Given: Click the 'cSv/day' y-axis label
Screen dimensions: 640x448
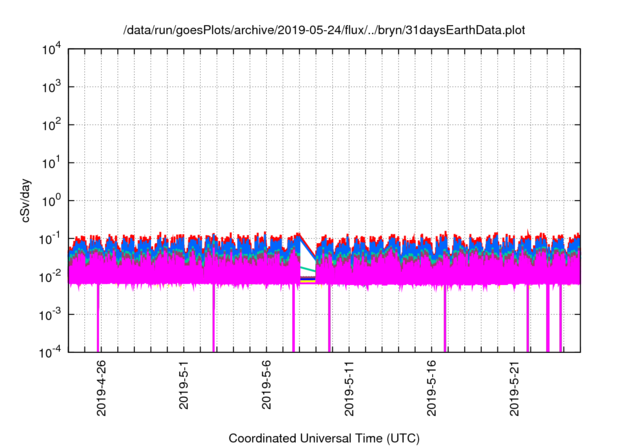Looking at the screenshot, I should (x=26, y=200).
